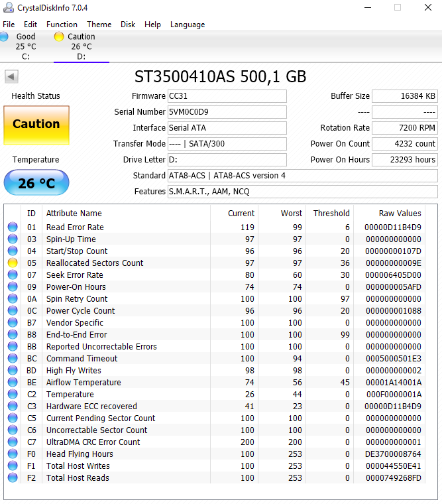Click status icon of Seek Error Rate row
The width and height of the screenshot is (442, 504).
coord(13,275)
